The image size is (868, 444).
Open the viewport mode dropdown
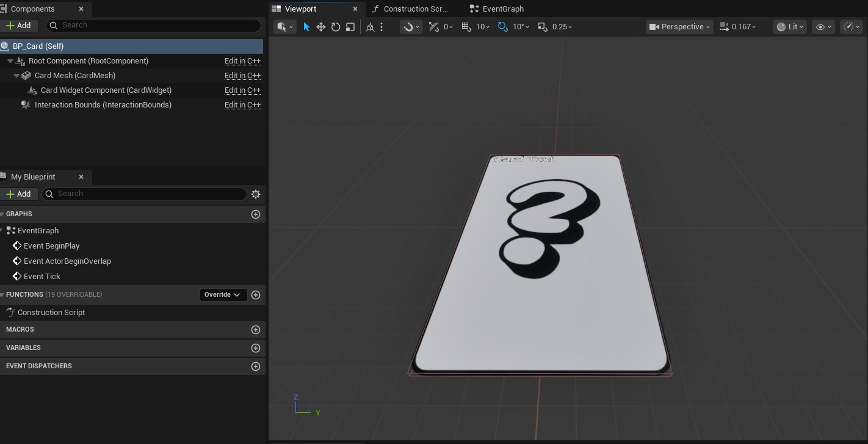pos(284,27)
